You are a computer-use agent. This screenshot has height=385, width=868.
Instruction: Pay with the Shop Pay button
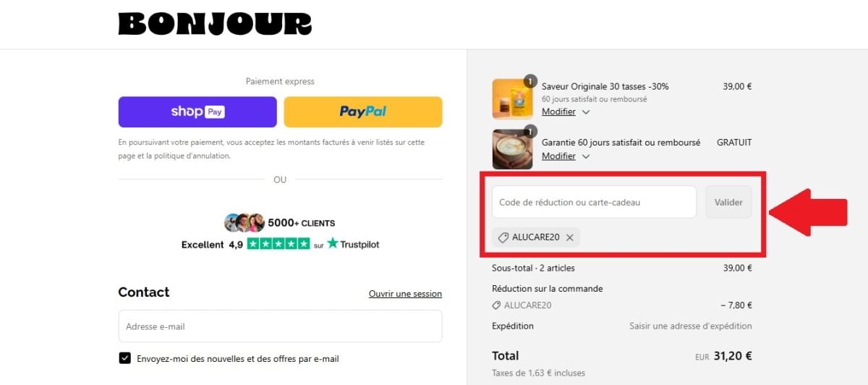click(x=197, y=111)
